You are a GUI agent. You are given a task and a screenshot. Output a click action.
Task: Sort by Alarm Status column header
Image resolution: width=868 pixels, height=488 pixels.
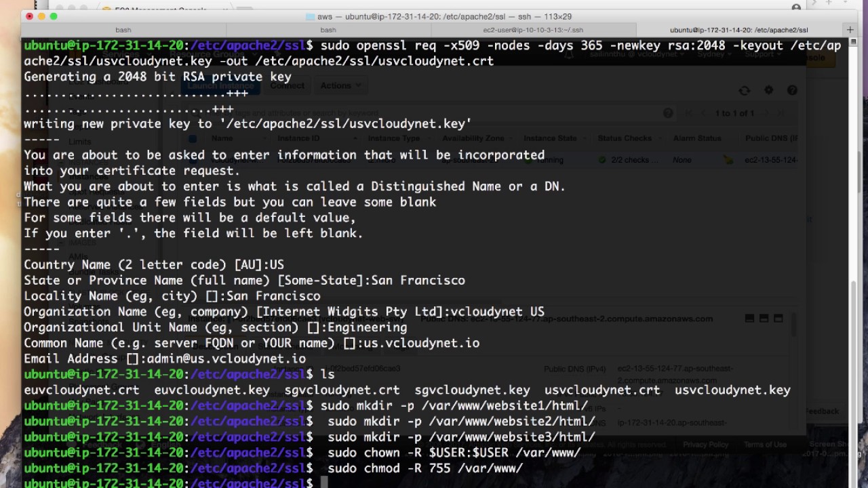[697, 138]
